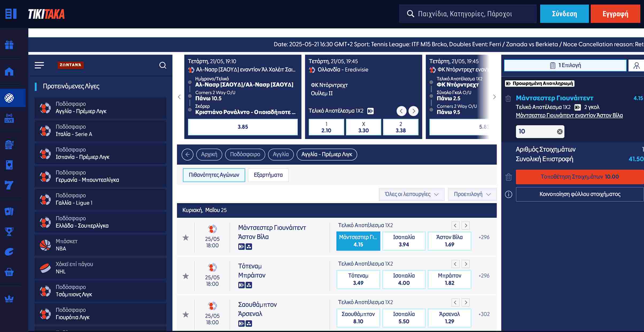Viewport: 644px width, 332px height.
Task: Open the number 7 games icon
Action: [9, 185]
